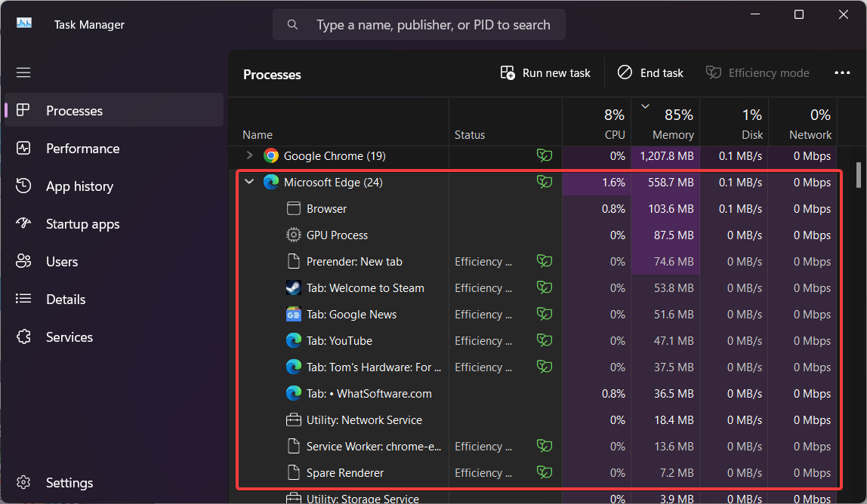
Task: Open the navigation hamburger menu
Action: [x=23, y=72]
